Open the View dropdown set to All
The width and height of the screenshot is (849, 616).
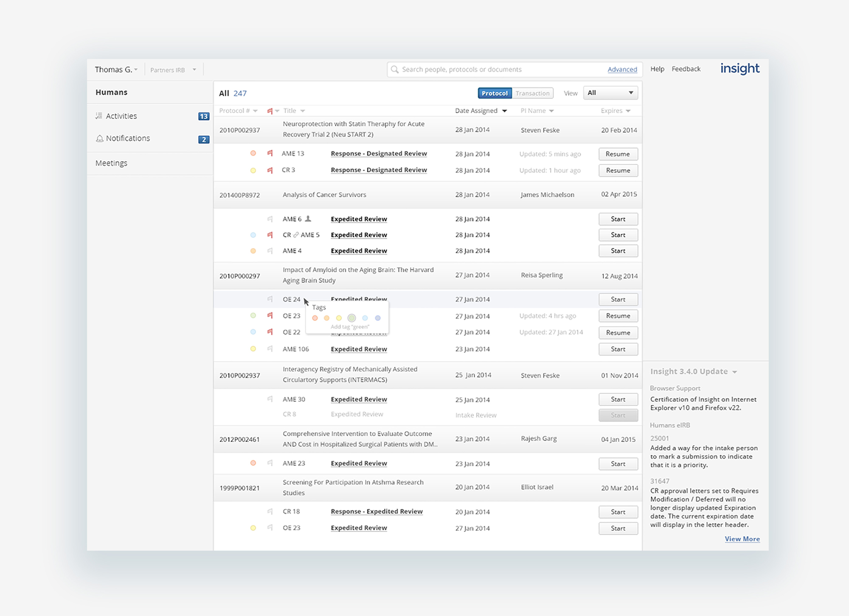coord(610,93)
